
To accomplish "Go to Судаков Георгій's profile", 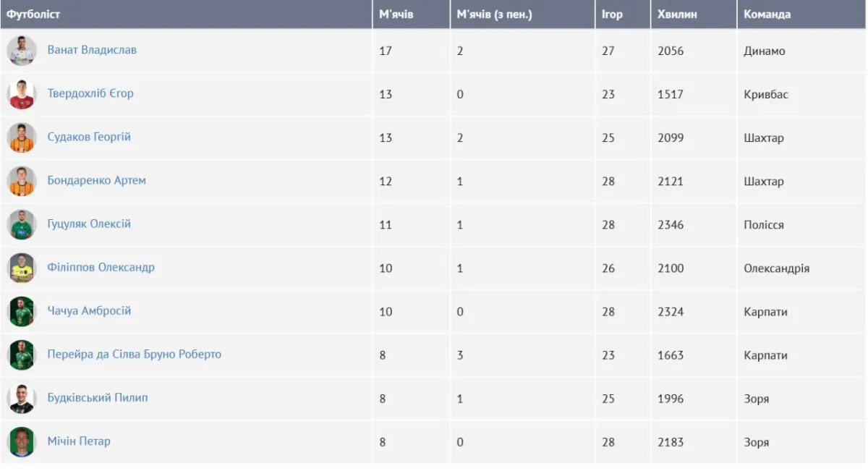I will click(89, 137).
